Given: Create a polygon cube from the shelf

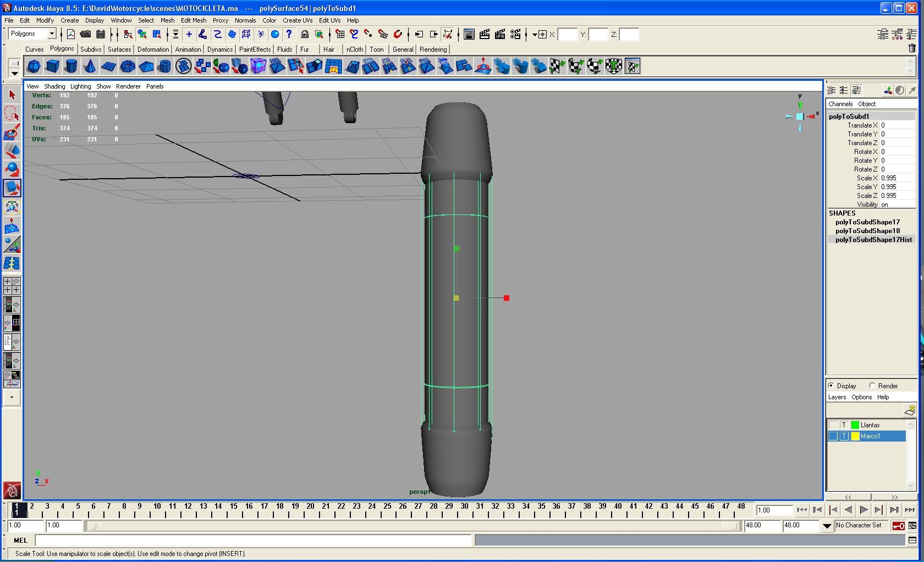Looking at the screenshot, I should coord(53,67).
